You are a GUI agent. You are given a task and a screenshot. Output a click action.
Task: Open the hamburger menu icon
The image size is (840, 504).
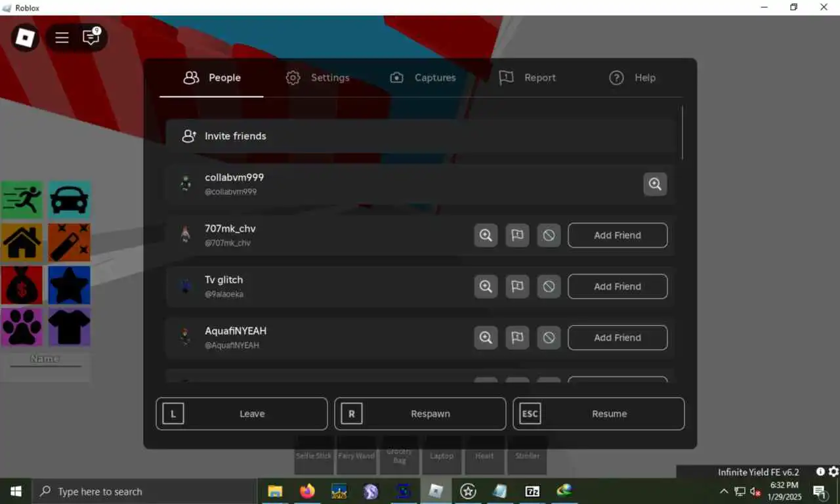click(x=62, y=37)
